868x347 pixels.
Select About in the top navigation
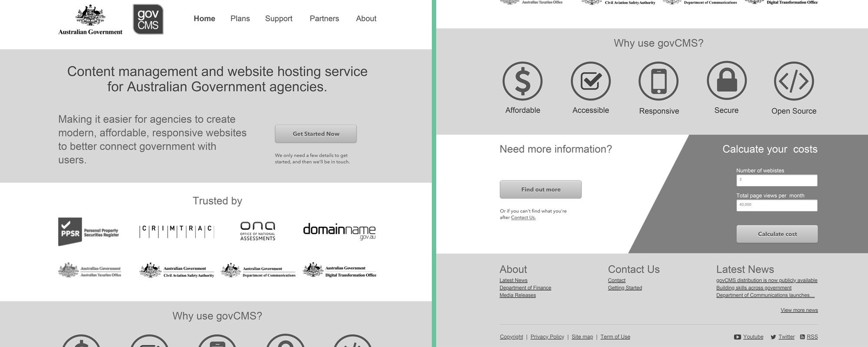(366, 19)
